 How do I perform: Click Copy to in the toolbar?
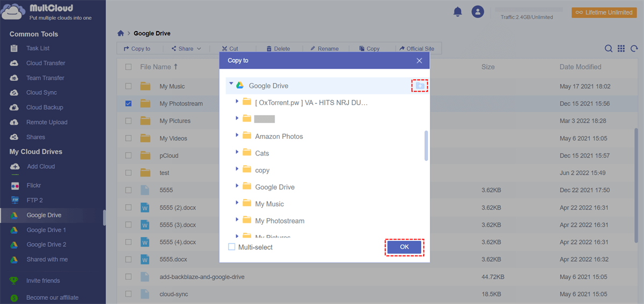click(x=137, y=49)
